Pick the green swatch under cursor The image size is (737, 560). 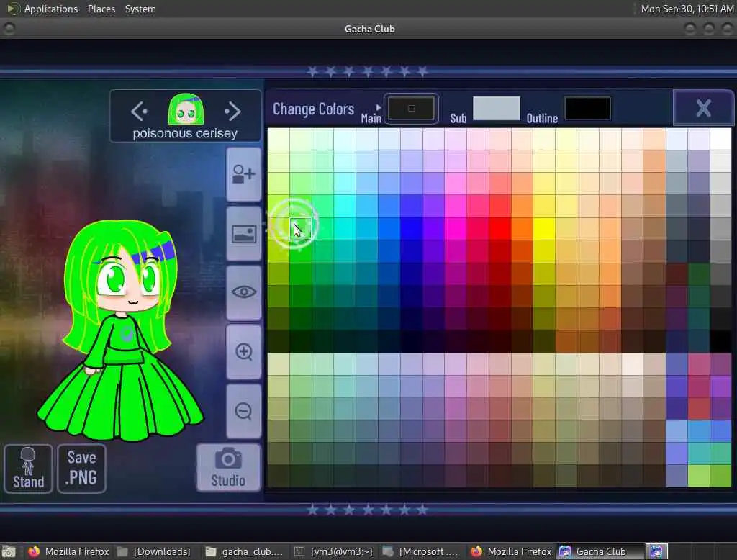pyautogui.click(x=301, y=228)
